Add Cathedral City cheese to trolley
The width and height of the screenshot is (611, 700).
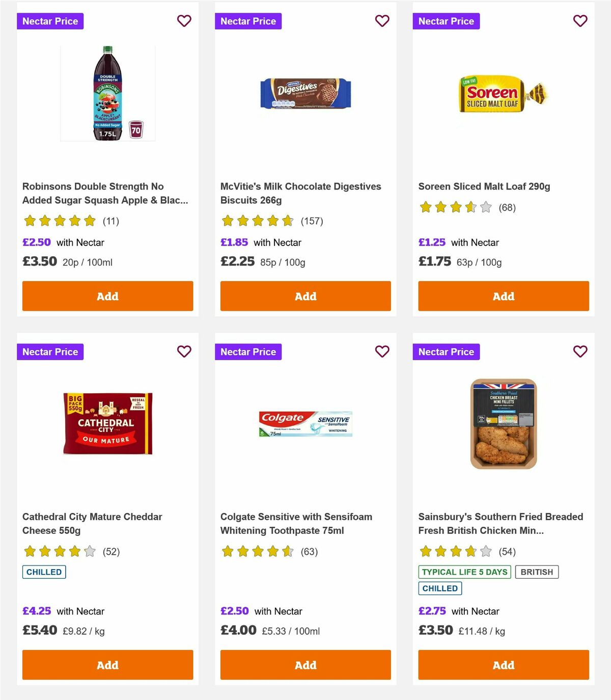click(107, 665)
